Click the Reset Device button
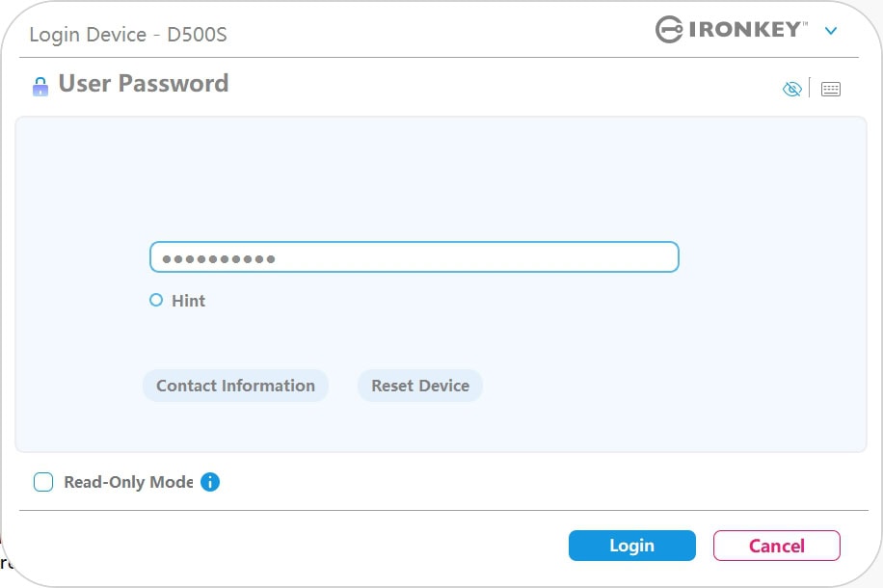883x588 pixels. click(x=420, y=386)
